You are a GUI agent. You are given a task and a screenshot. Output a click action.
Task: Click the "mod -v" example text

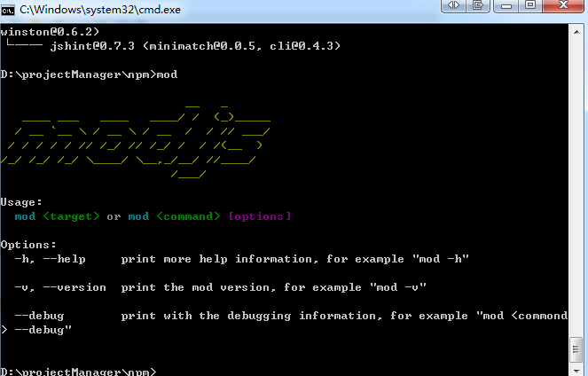tap(398, 287)
